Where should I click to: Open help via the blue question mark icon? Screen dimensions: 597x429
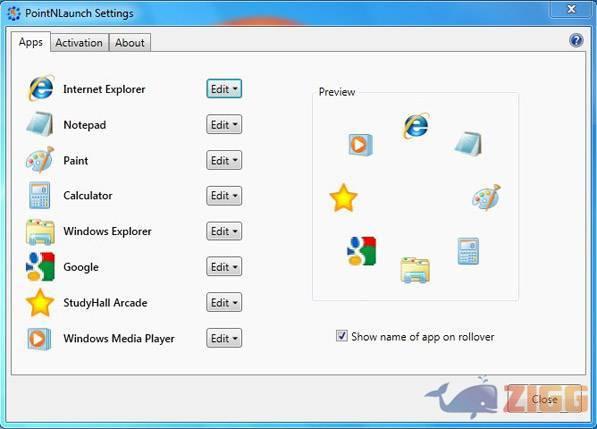(576, 40)
